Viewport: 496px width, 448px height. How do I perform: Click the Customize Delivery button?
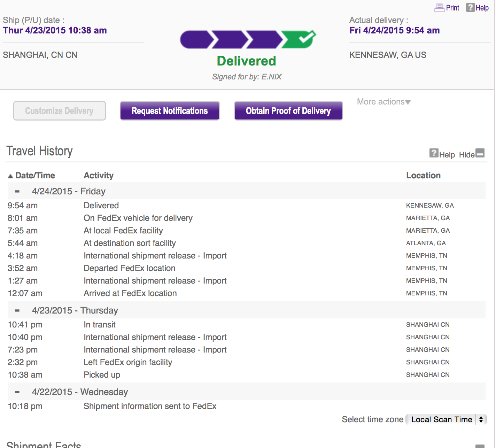point(59,111)
